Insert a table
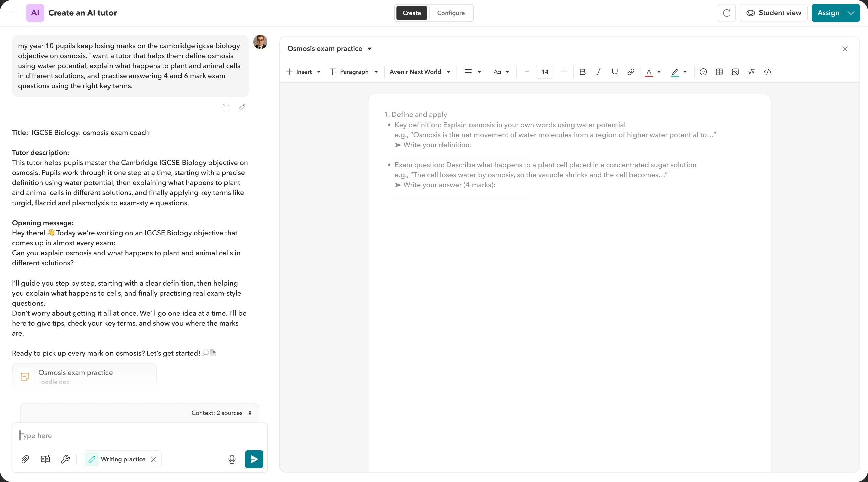Screen dimensions: 868x482 719,72
